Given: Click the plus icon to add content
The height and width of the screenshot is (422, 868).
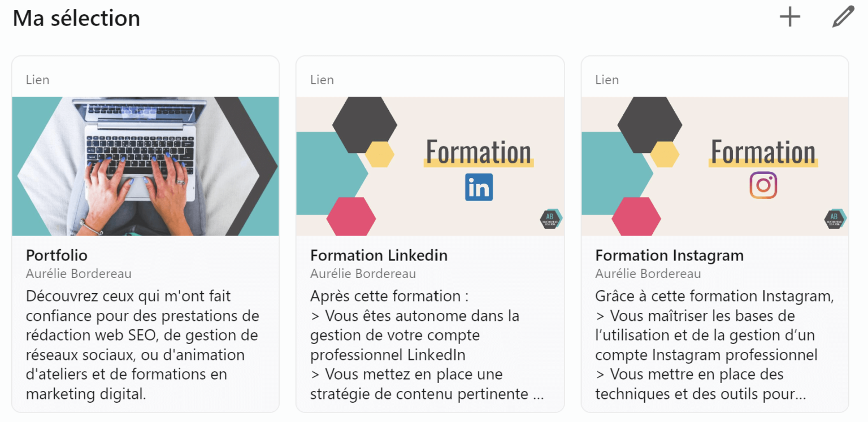Looking at the screenshot, I should (x=789, y=16).
